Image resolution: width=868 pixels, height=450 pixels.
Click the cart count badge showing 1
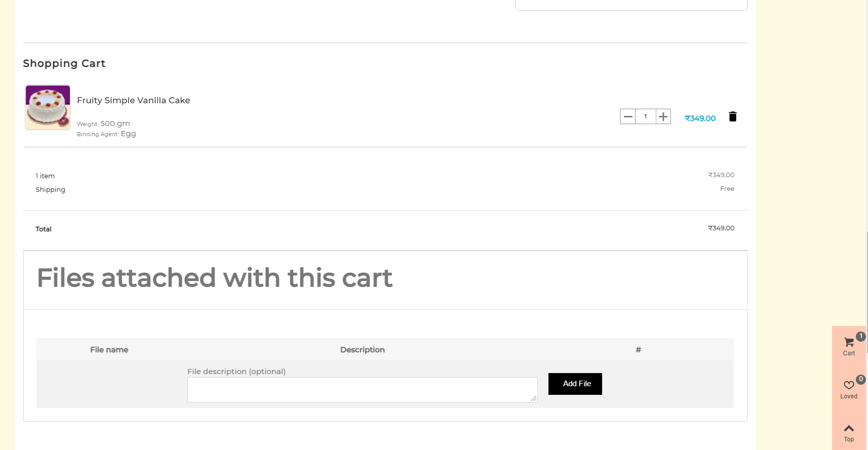[x=861, y=336]
